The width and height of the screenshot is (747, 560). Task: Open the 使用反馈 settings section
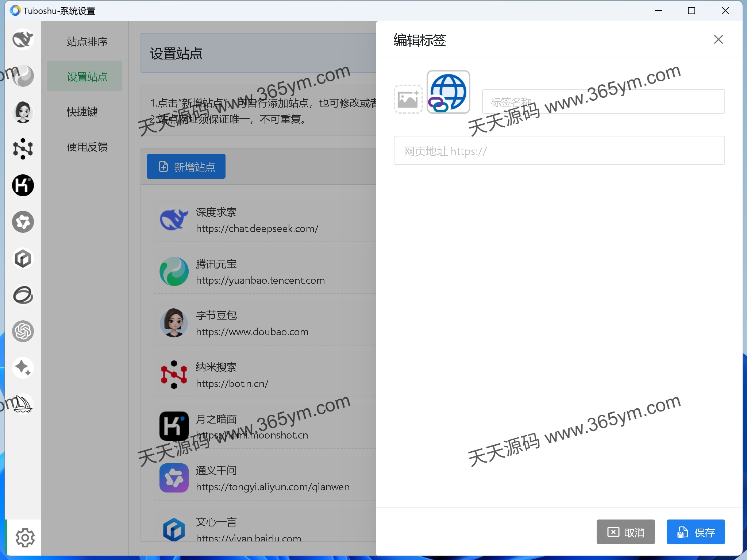87,147
